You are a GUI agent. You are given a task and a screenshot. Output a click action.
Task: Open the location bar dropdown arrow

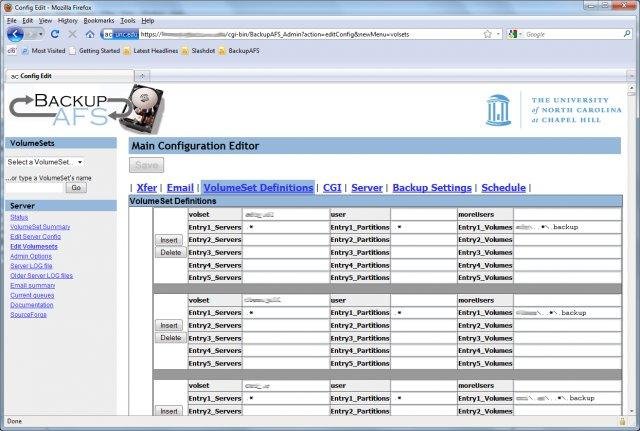click(x=498, y=34)
